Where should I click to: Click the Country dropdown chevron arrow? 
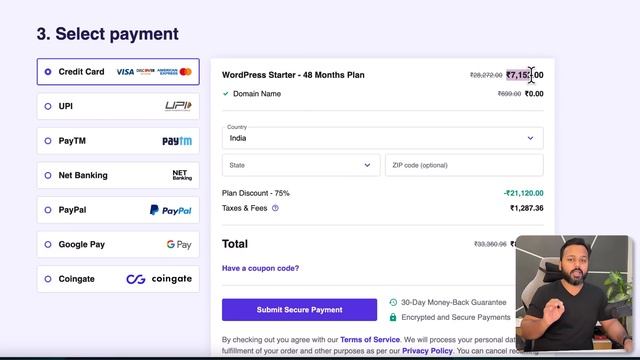pyautogui.click(x=530, y=138)
